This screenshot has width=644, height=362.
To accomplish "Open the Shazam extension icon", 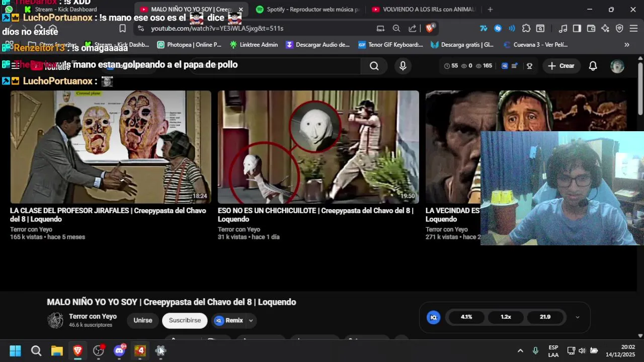I will tap(498, 29).
